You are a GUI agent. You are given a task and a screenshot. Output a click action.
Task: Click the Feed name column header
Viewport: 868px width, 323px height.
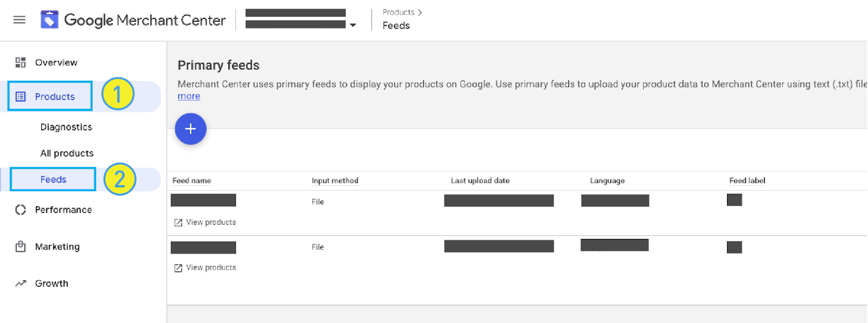tap(192, 181)
